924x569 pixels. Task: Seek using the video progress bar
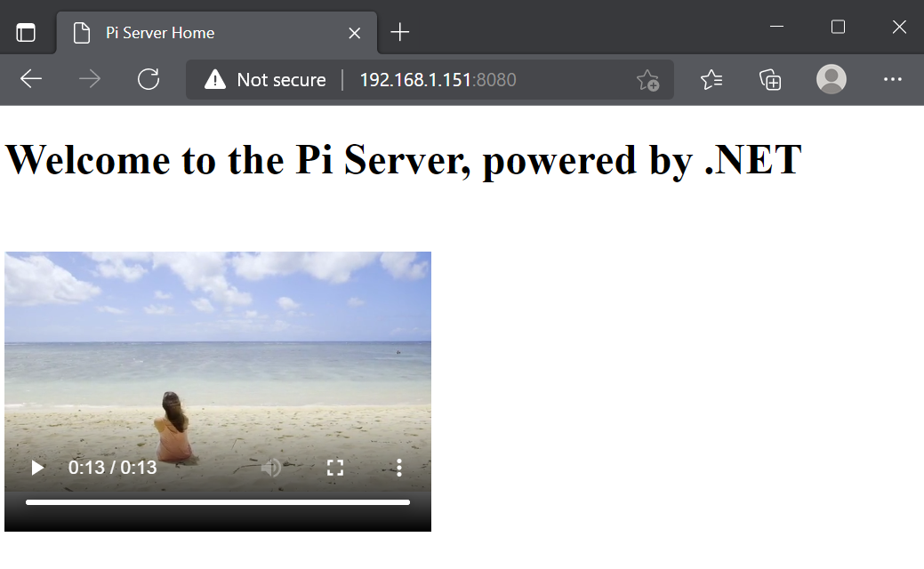[218, 501]
